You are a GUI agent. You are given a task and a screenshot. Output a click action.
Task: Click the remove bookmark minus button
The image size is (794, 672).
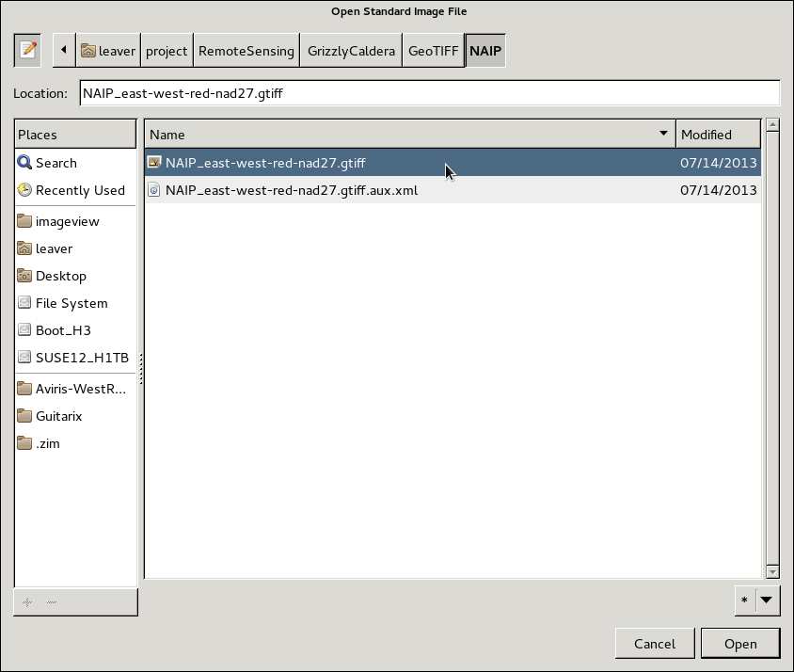pyautogui.click(x=52, y=602)
